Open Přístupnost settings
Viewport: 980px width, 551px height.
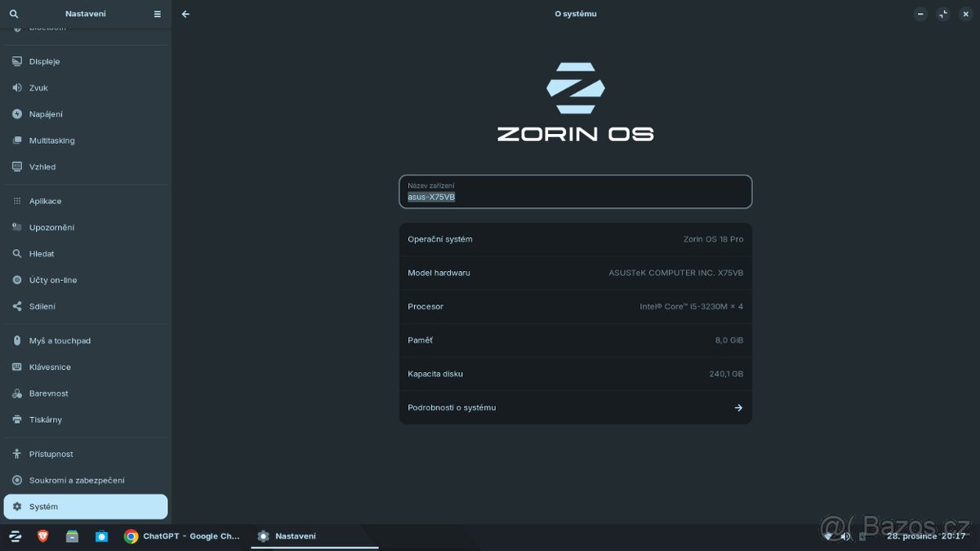pyautogui.click(x=86, y=454)
